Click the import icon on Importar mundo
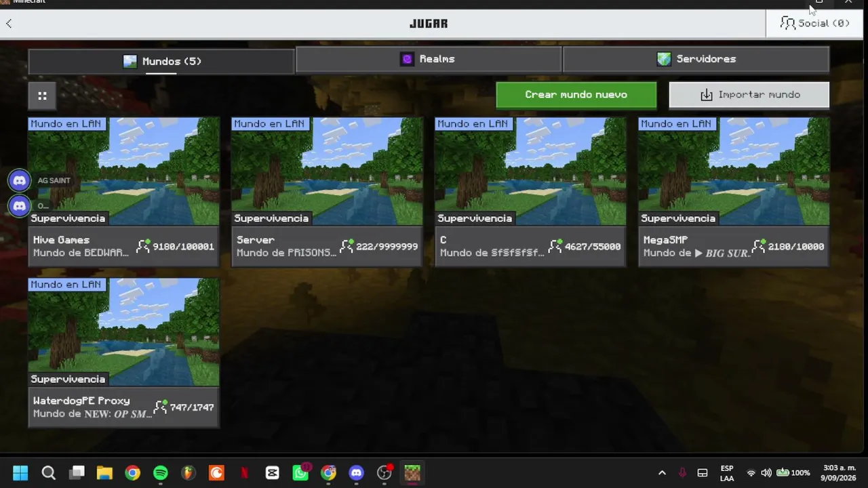Screen dimensions: 868x488 pos(706,95)
